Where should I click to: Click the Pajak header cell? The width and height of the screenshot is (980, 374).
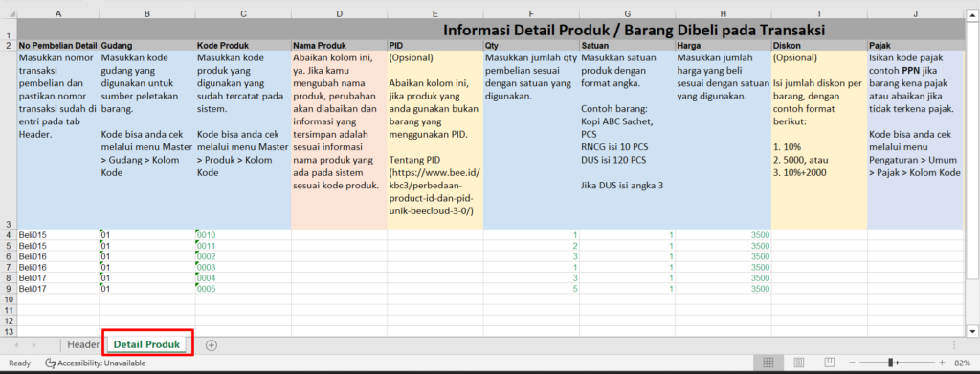915,46
